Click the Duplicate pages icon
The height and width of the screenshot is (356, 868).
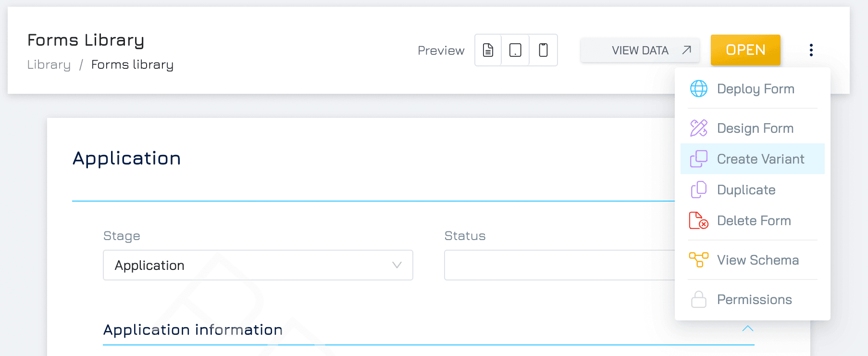coord(699,190)
